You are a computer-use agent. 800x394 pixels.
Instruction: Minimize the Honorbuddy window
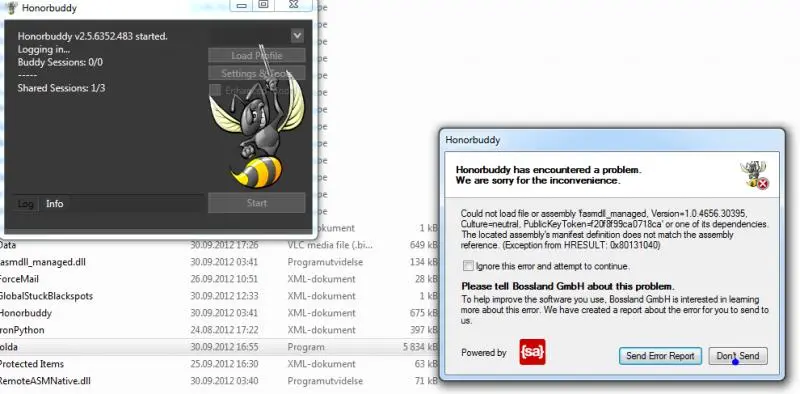click(x=242, y=5)
